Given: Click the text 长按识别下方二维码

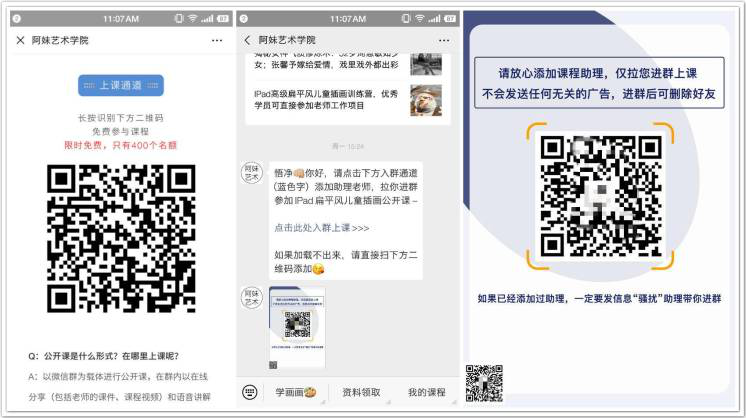Looking at the screenshot, I should pos(120,118).
